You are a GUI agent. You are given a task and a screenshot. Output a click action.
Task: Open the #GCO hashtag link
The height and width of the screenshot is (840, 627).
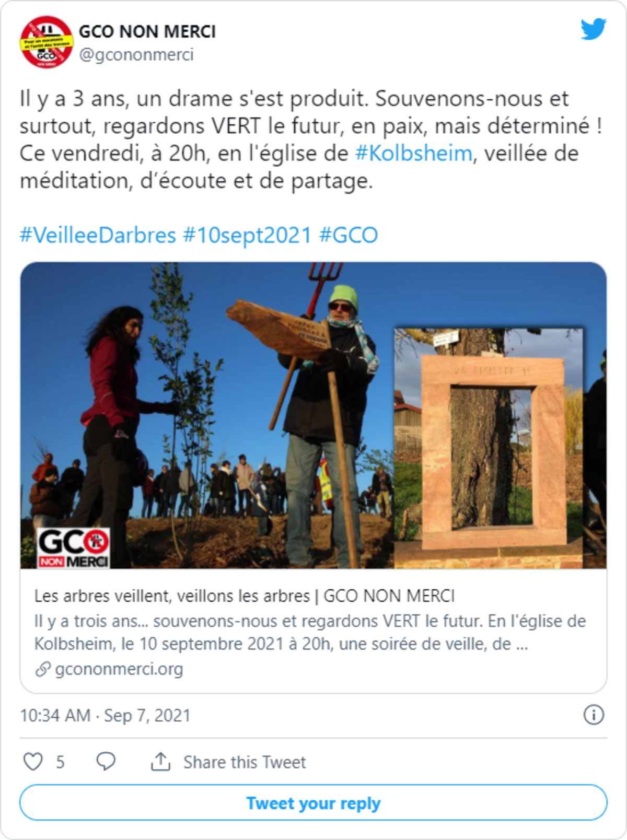click(349, 236)
